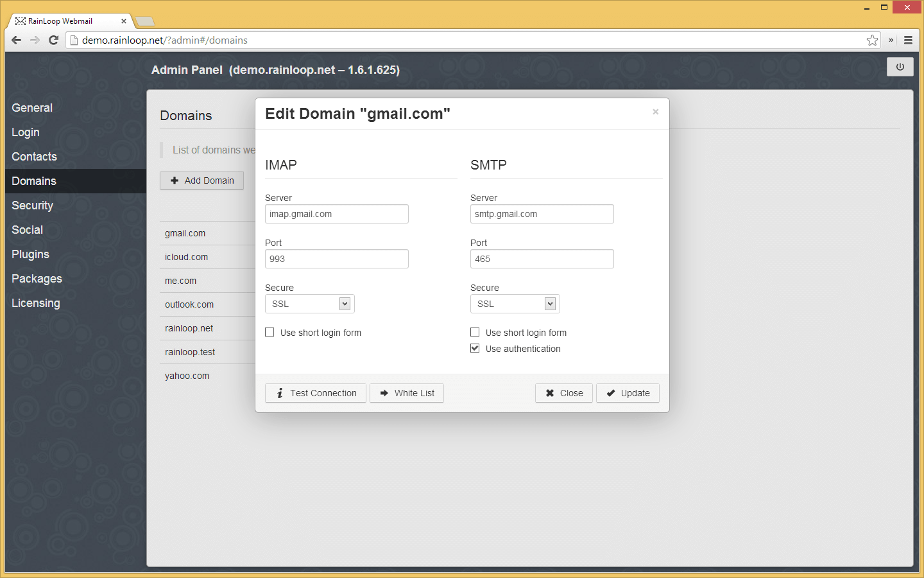Uncheck Use authentication checkbox
Screen dimensions: 924x578
(x=475, y=348)
